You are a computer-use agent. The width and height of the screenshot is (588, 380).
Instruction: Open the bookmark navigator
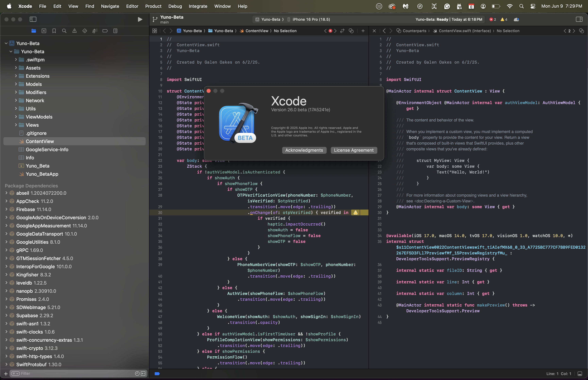[54, 31]
